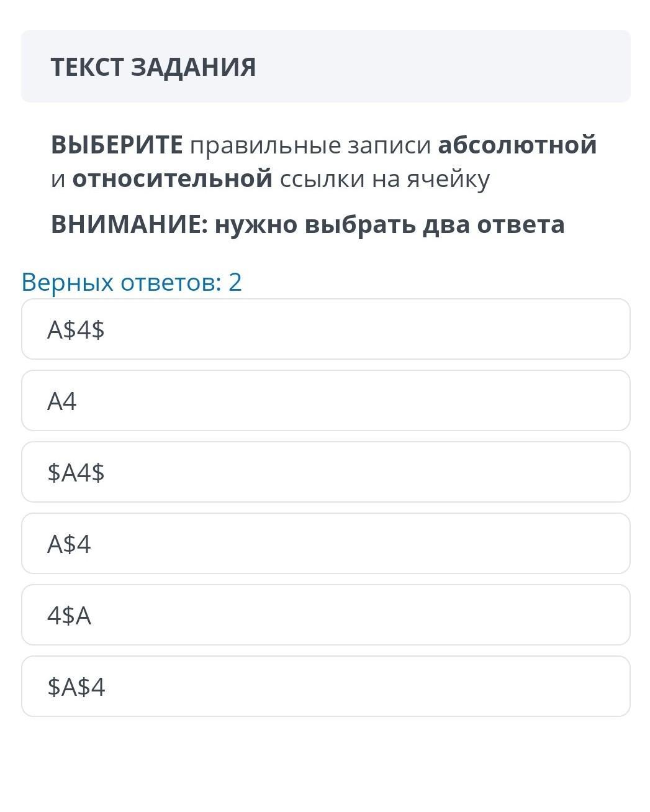650x812 pixels.
Task: Click 'ссылки на ячейку' in the question
Action: click(384, 179)
